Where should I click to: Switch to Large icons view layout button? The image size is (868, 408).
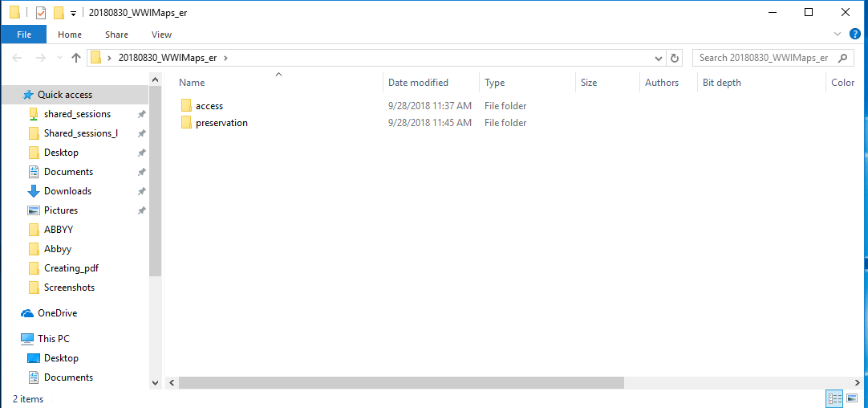(x=852, y=398)
